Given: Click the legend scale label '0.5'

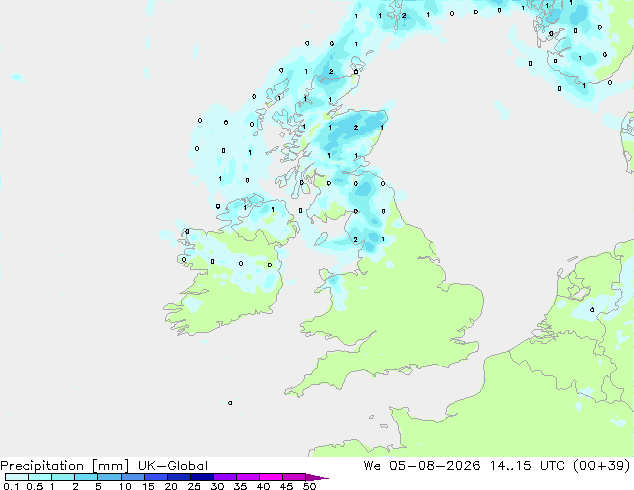Looking at the screenshot, I should pyautogui.click(x=35, y=486).
